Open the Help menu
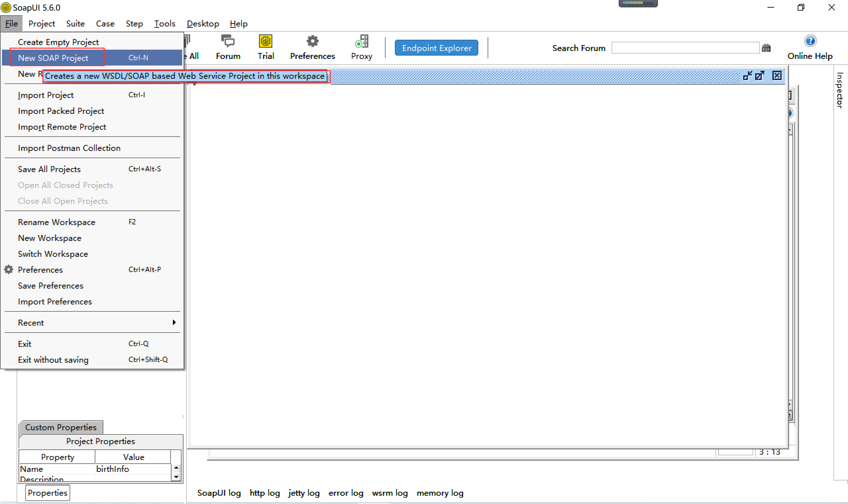Image resolution: width=848 pixels, height=504 pixels. [x=238, y=23]
